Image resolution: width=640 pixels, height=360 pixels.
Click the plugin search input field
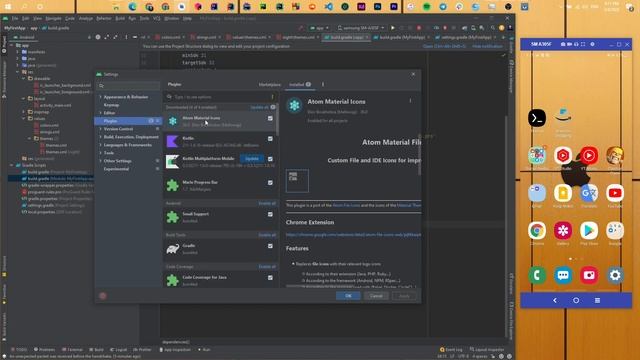pos(221,97)
